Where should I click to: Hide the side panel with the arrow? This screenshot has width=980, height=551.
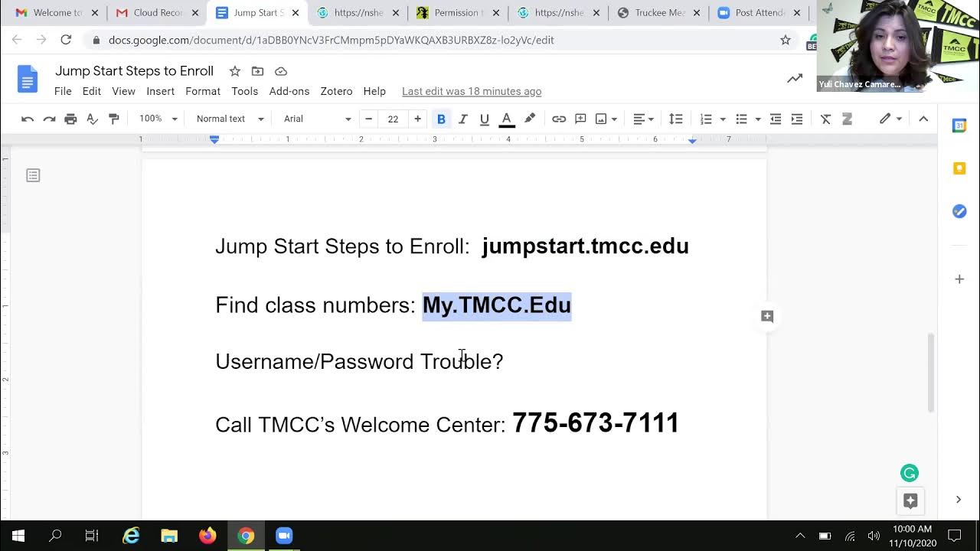click(959, 500)
